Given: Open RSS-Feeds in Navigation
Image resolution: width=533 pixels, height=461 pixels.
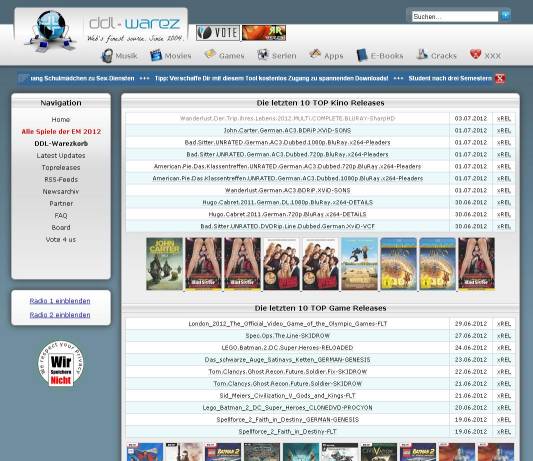Looking at the screenshot, I should (x=61, y=180).
